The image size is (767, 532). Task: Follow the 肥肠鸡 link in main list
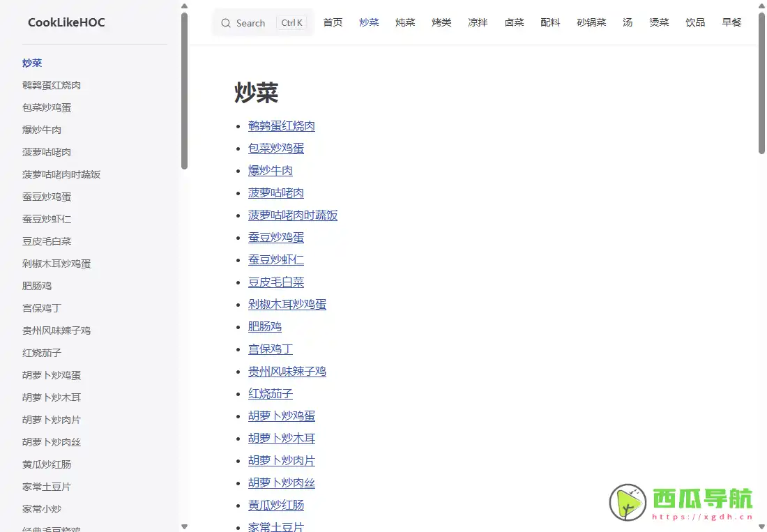coord(265,326)
